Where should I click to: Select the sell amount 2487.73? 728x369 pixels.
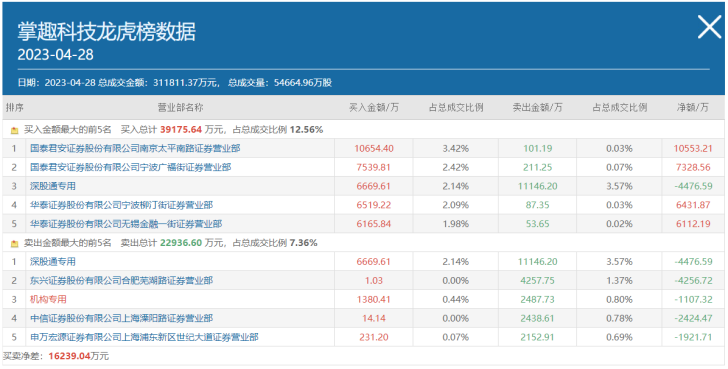click(537, 299)
